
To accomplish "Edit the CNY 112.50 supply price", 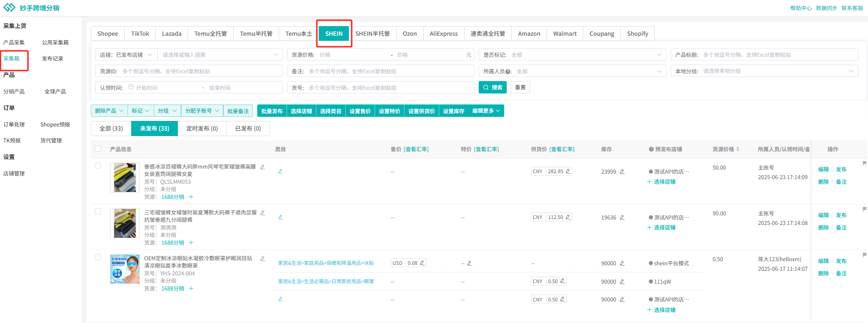I will (568, 217).
